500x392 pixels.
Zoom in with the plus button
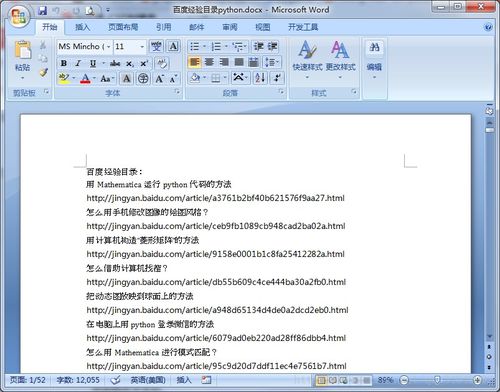[477, 380]
